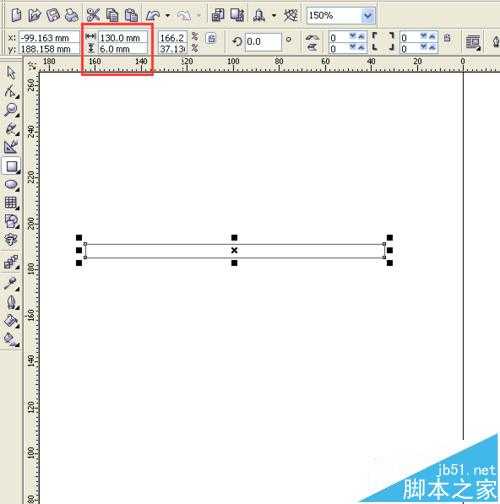The image size is (500, 504).
Task: Click the angle of rotation field
Action: click(263, 42)
